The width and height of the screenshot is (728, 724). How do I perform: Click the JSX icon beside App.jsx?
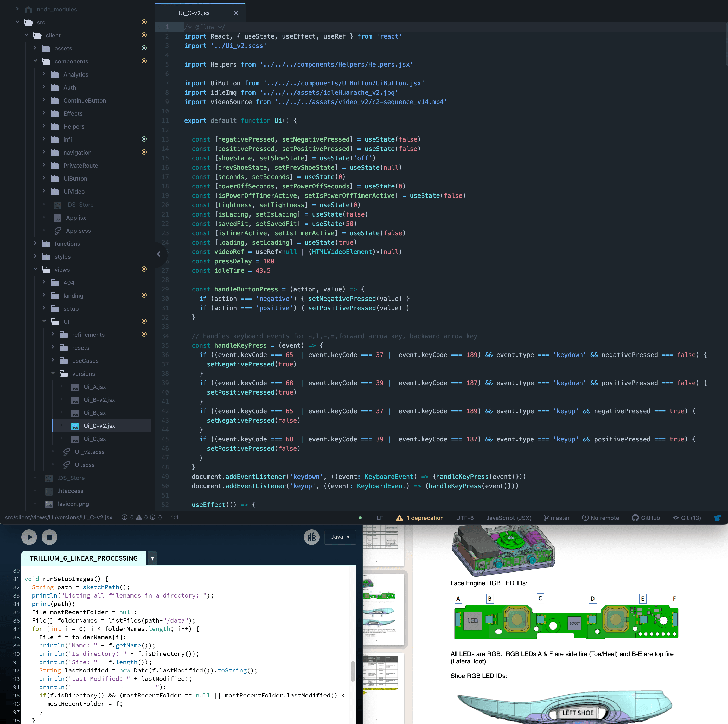57,218
